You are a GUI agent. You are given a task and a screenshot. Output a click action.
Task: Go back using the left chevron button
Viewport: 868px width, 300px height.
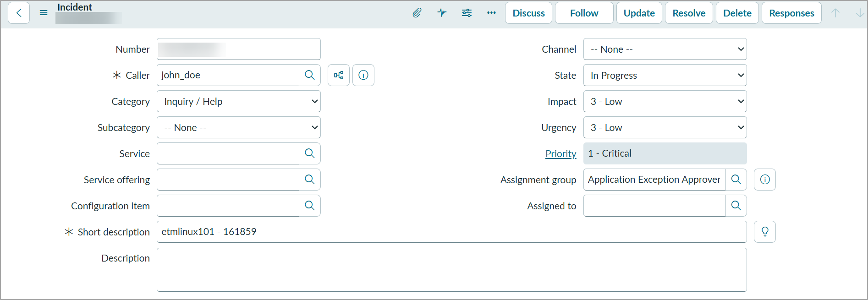point(19,13)
